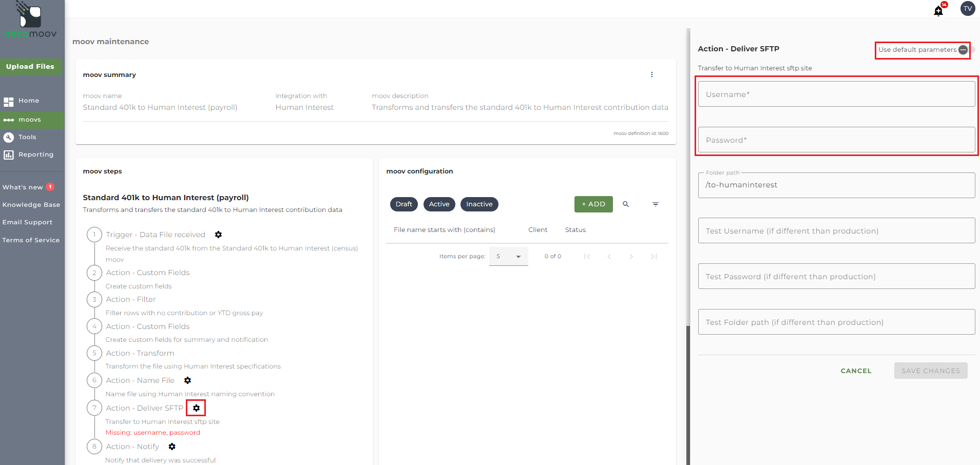
Task: Click the Test Username input field
Action: [x=836, y=231]
